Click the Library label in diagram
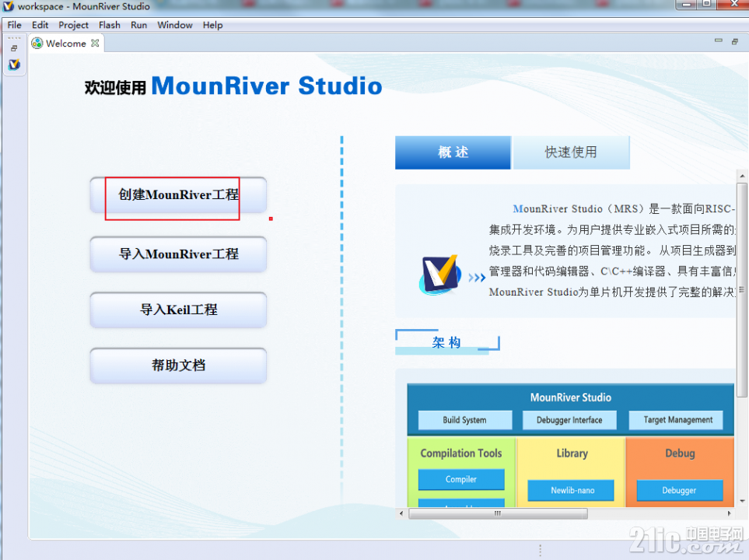The height and width of the screenshot is (560, 749). [x=572, y=453]
